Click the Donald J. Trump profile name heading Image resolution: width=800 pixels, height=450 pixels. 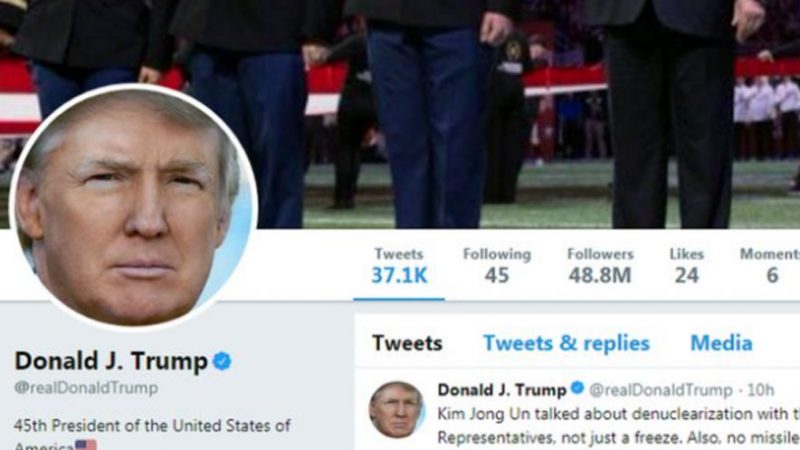coord(111,361)
